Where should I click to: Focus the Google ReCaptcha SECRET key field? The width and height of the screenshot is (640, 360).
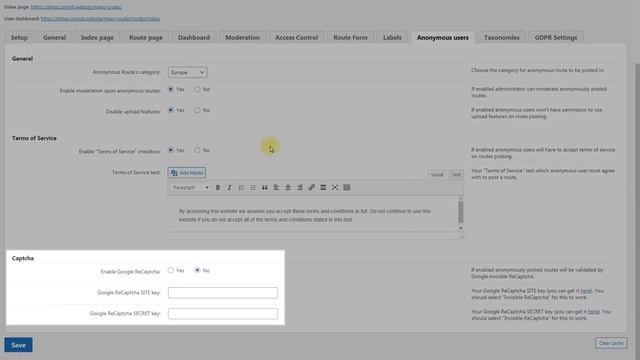pyautogui.click(x=223, y=313)
